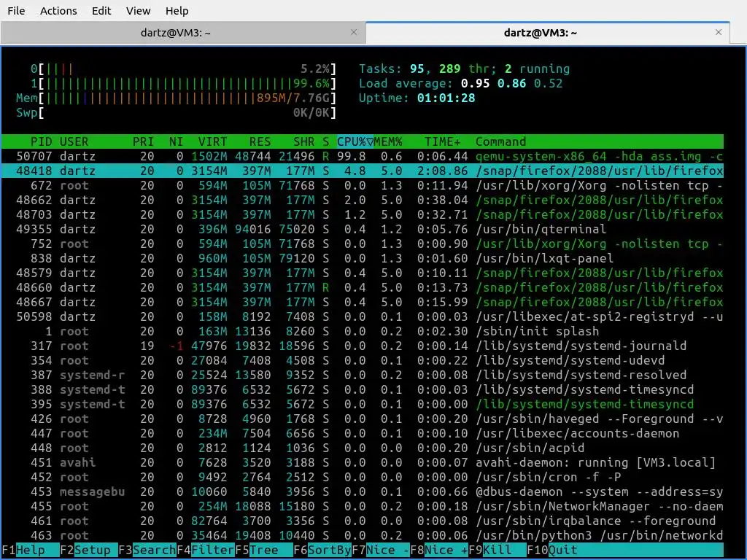Image resolution: width=747 pixels, height=560 pixels.
Task: Select firefox process row PID 48418
Action: (363, 171)
